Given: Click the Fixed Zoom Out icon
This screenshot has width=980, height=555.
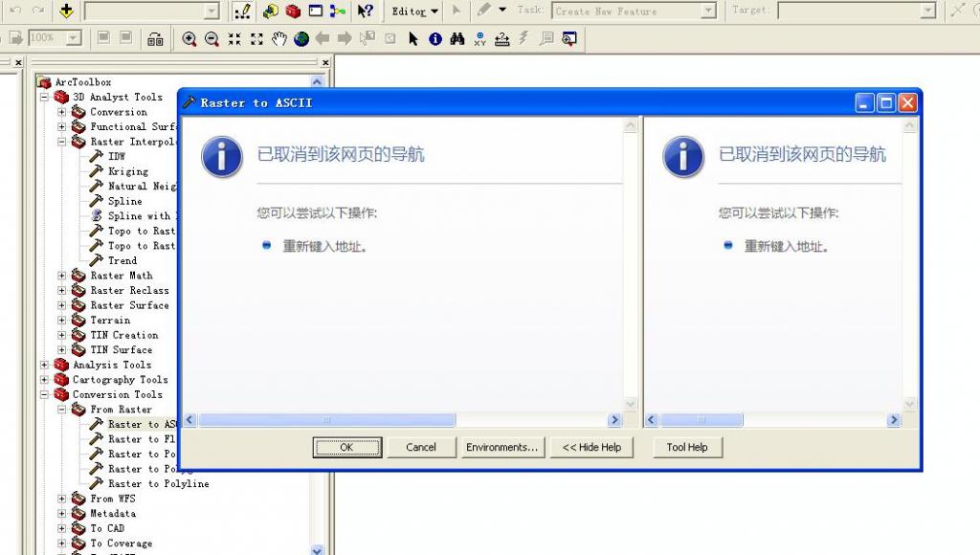Looking at the screenshot, I should [x=256, y=38].
